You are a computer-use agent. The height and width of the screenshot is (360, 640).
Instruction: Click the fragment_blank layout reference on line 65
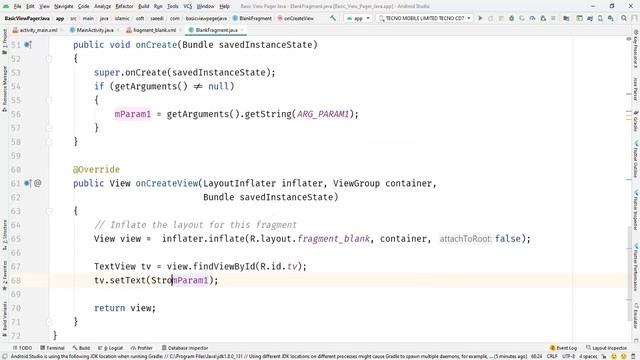click(333, 239)
